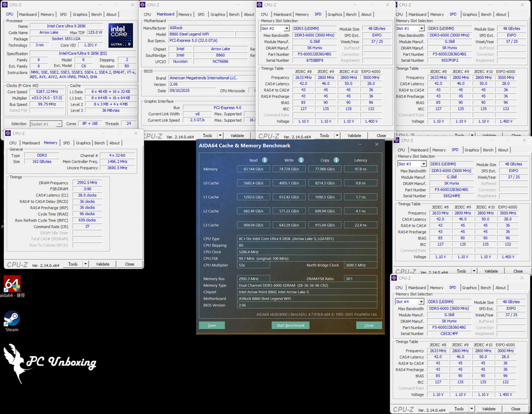Click CPU-Z title icon in Slot #2 window

tap(260, 5)
